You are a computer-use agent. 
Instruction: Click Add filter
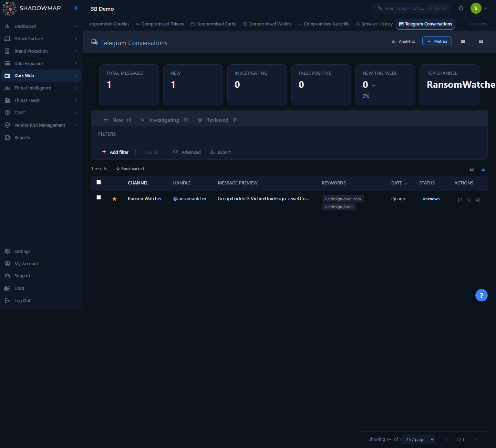pyautogui.click(x=115, y=152)
